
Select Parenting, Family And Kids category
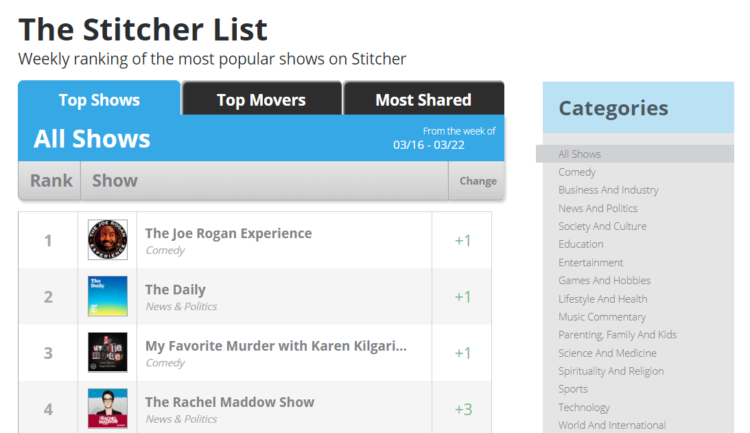(x=618, y=335)
